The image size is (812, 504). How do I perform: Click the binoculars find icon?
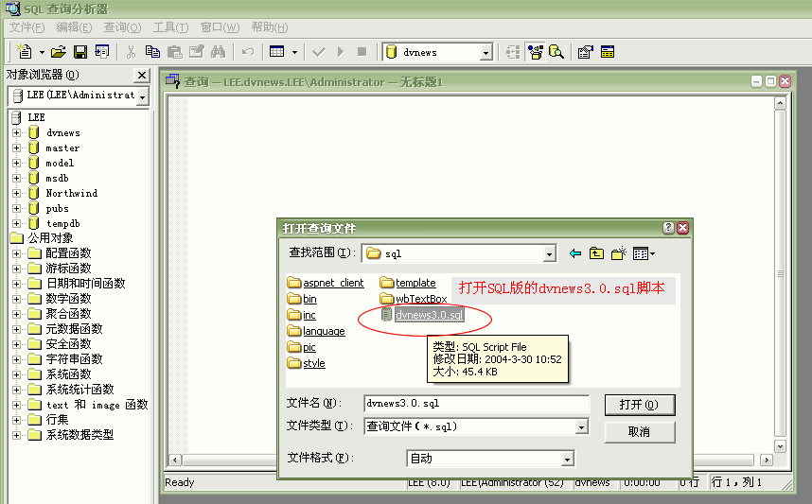[218, 52]
